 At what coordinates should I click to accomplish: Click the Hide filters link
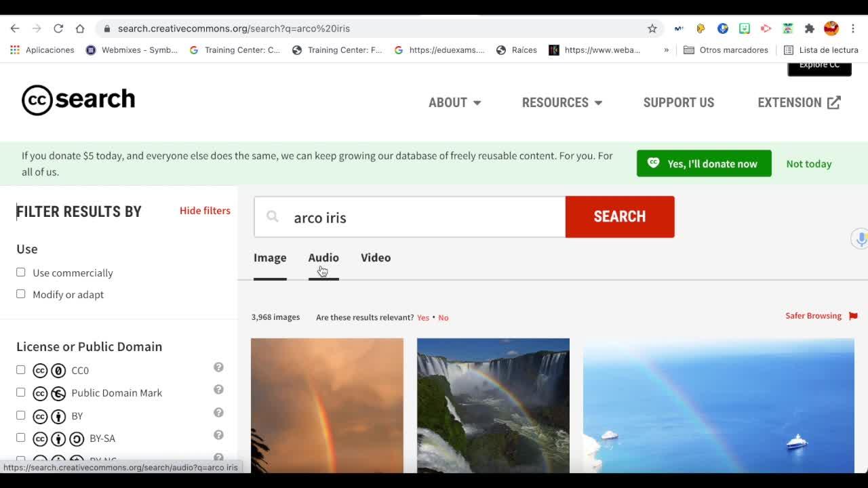point(205,211)
